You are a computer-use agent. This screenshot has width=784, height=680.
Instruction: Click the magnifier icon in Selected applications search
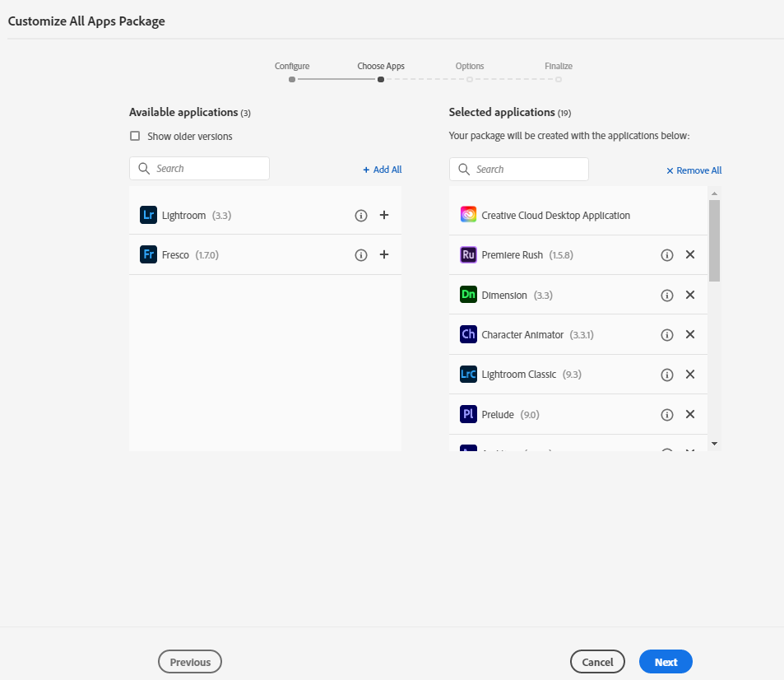464,169
